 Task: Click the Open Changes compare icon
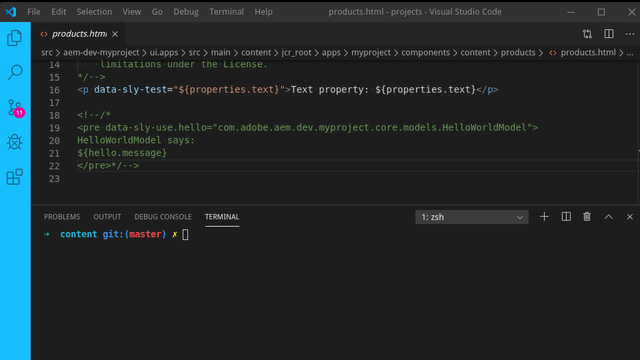point(587,34)
